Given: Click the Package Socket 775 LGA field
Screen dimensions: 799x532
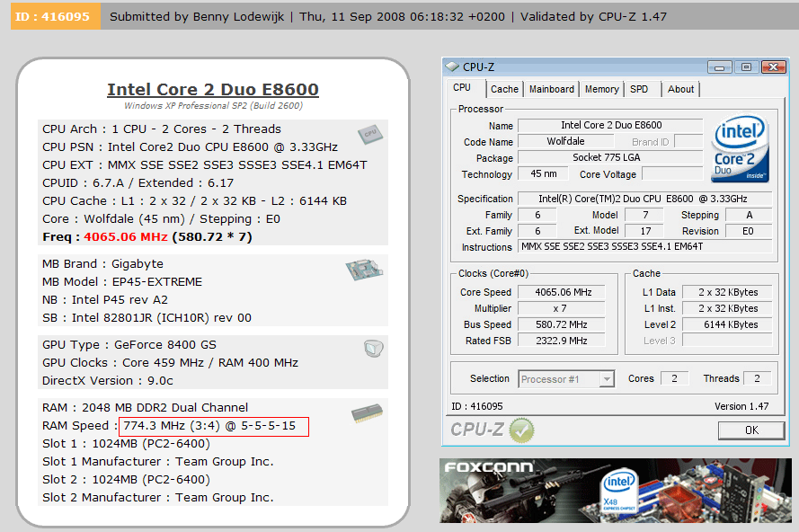Looking at the screenshot, I should click(610, 157).
